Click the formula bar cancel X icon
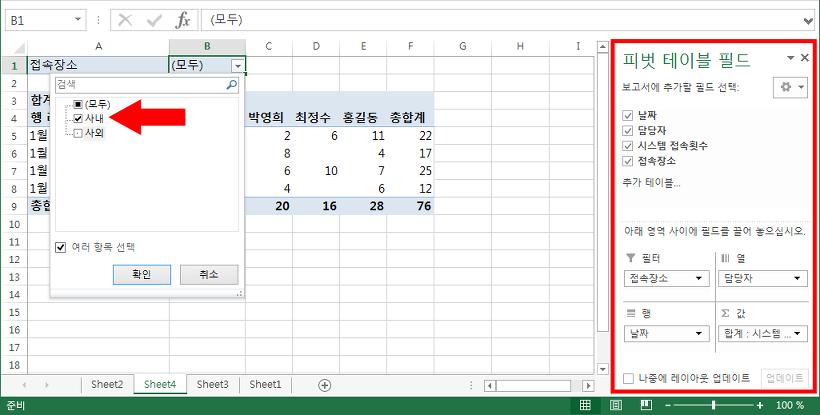820x415 pixels. point(125,20)
